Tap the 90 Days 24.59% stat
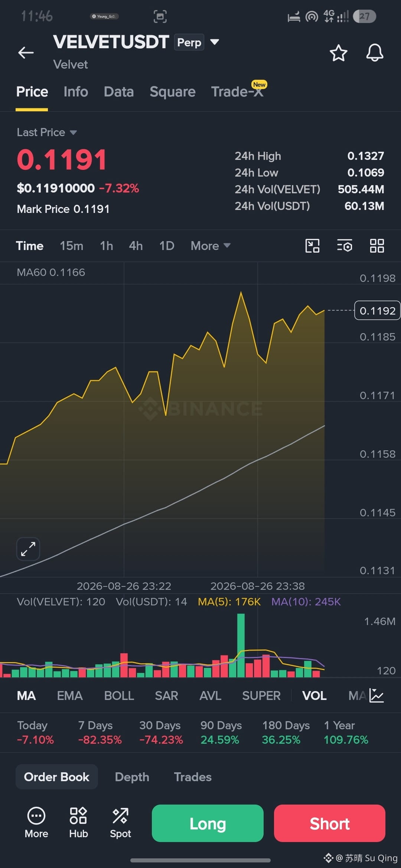 pos(221,733)
